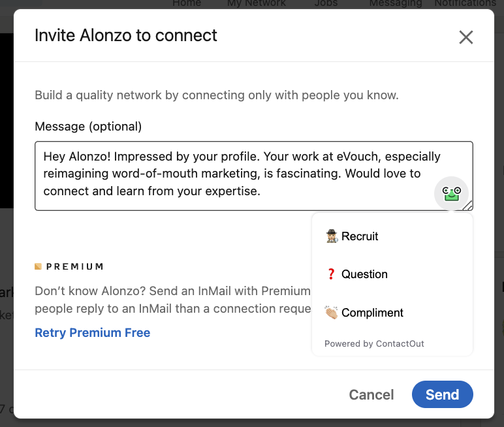Send the connection invite
The height and width of the screenshot is (427, 504).
(x=442, y=394)
